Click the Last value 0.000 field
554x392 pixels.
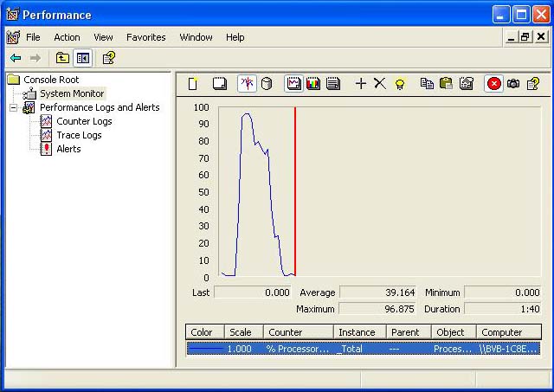(253, 292)
